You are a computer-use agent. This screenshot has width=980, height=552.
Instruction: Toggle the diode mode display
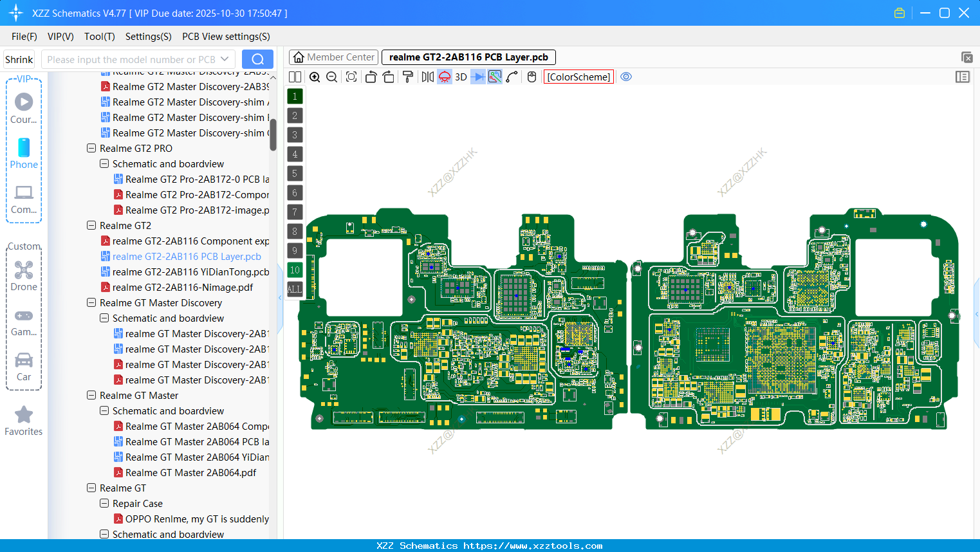(x=478, y=77)
